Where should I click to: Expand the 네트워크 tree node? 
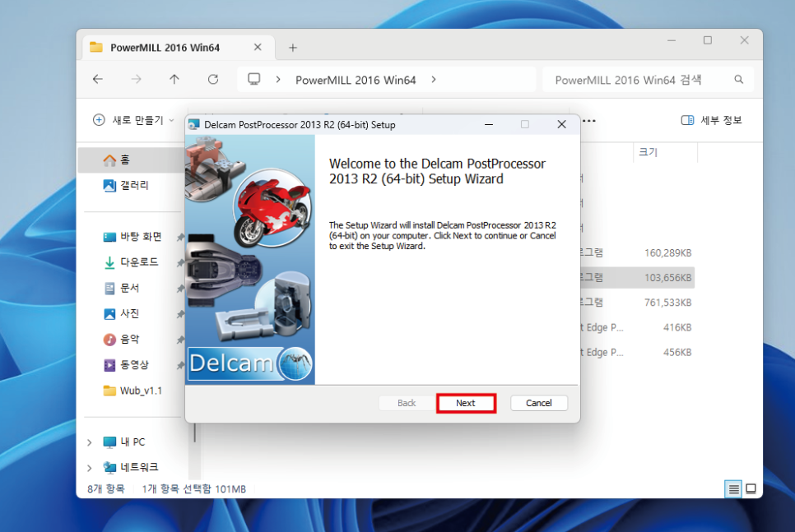89,468
